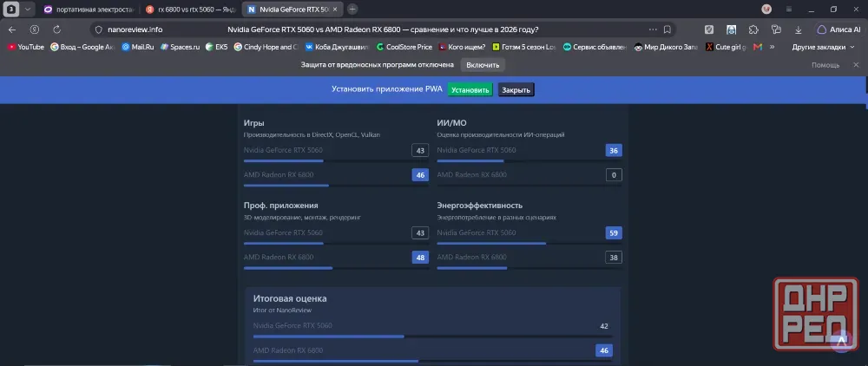
Task: Open the Yandex home button
Action: pos(35,29)
